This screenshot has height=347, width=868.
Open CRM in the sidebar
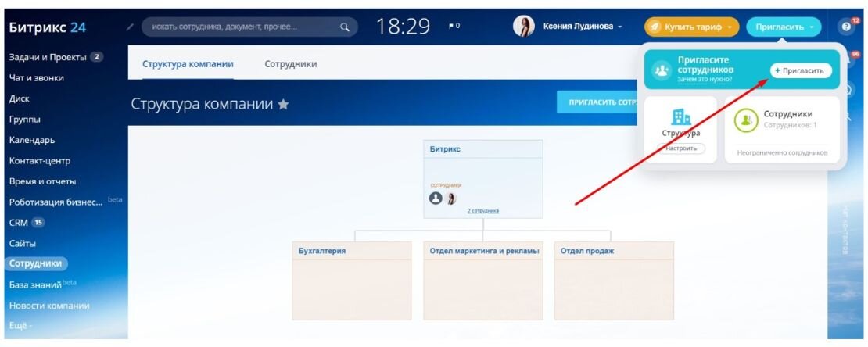click(18, 223)
